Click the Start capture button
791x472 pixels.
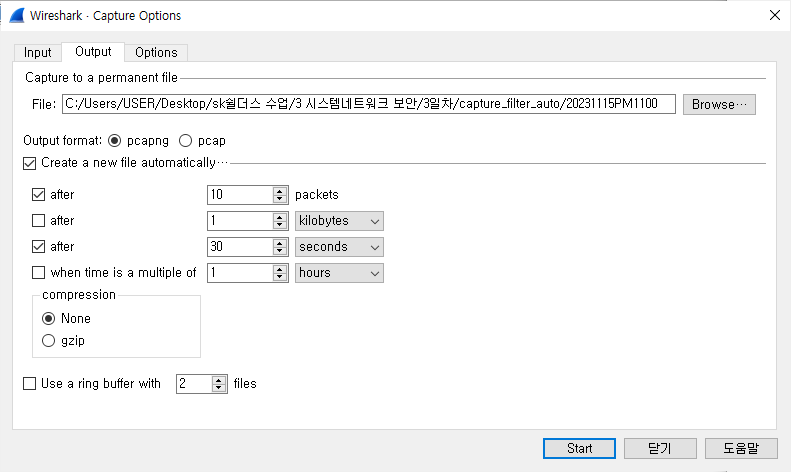pos(579,448)
